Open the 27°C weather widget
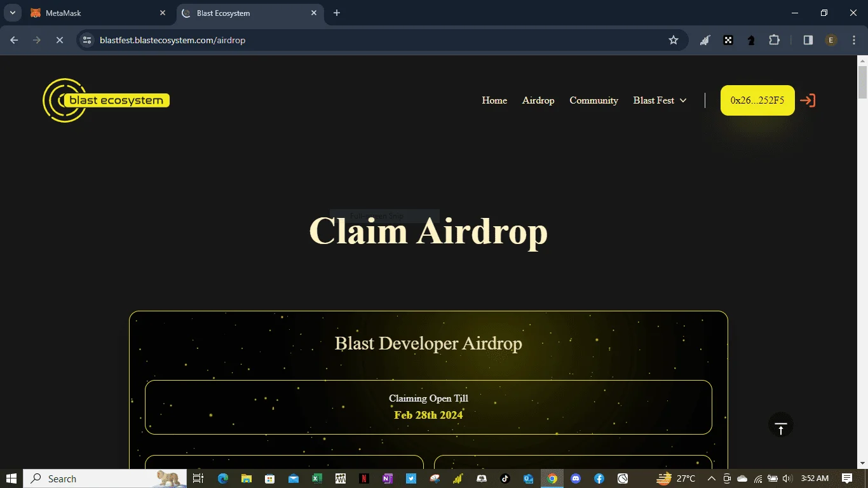The height and width of the screenshot is (488, 868). [675, 478]
